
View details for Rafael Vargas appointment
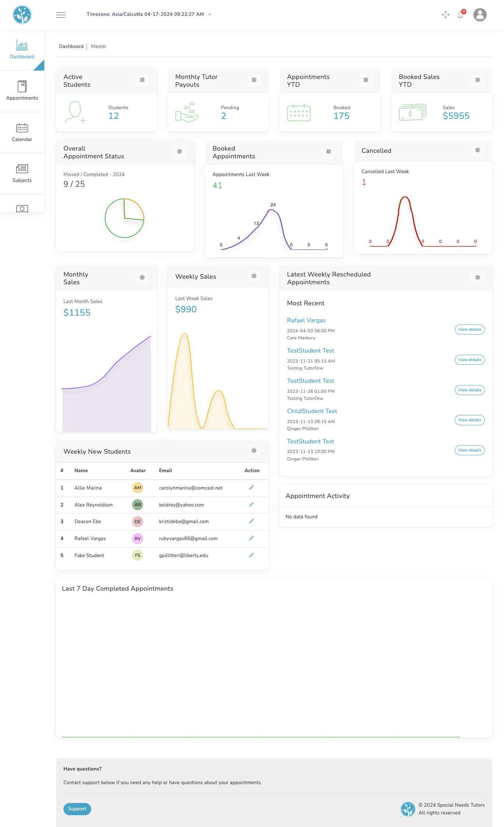coord(469,330)
